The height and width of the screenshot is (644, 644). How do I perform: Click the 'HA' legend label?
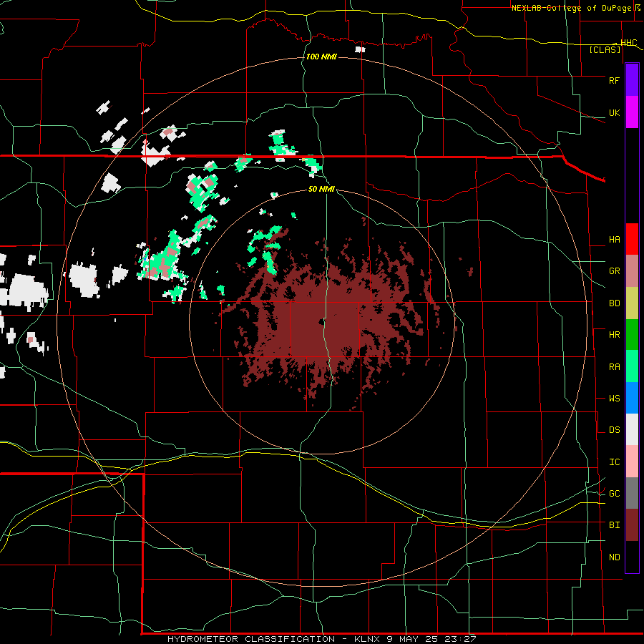click(614, 240)
